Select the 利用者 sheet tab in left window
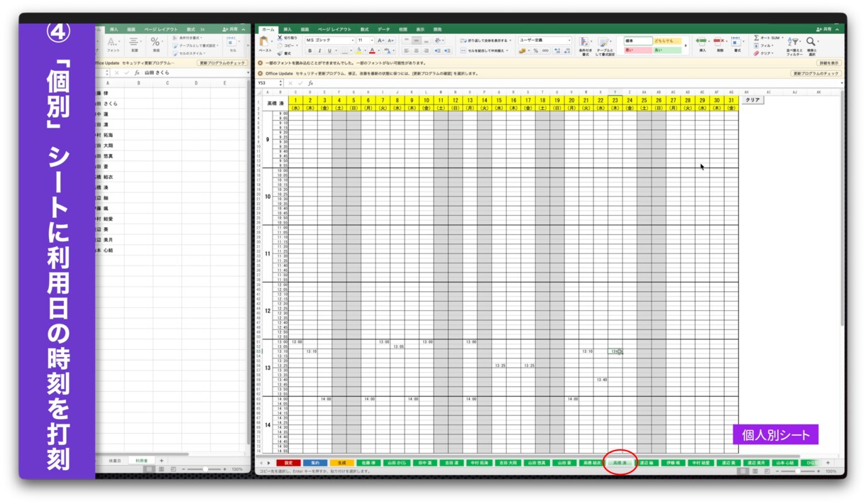 click(141, 461)
